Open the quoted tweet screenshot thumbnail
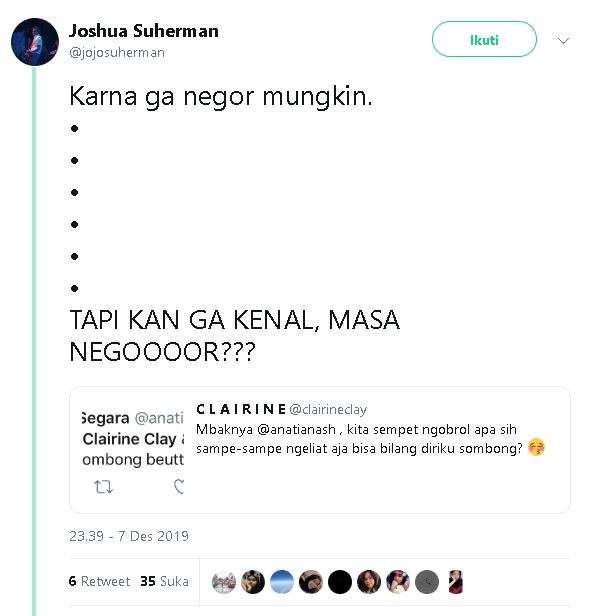Screen dimensions: 599x616 pos(133,451)
